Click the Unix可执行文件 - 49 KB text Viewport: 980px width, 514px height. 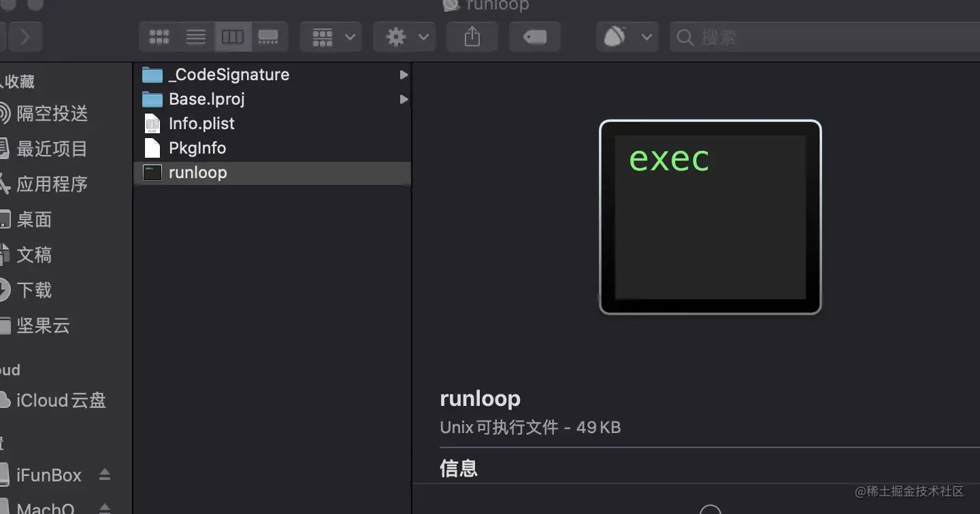530,428
